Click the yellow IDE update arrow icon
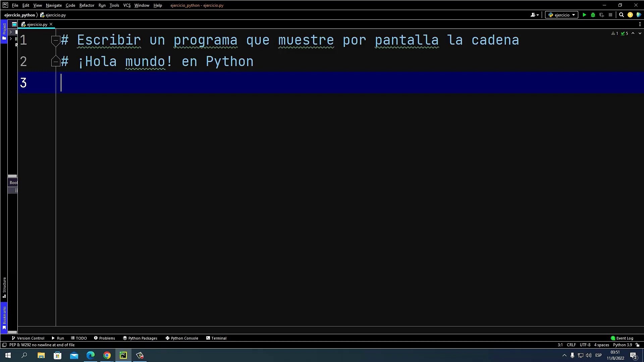 [630, 15]
